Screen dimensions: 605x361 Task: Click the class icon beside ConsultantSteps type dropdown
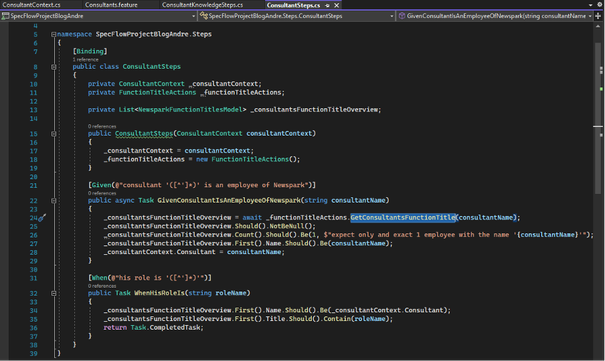204,16
